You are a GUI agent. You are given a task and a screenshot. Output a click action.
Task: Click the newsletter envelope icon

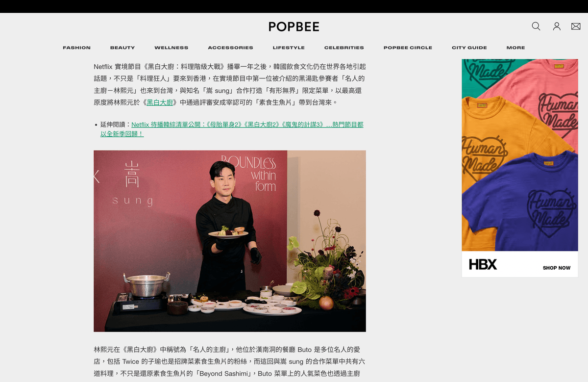[576, 26]
